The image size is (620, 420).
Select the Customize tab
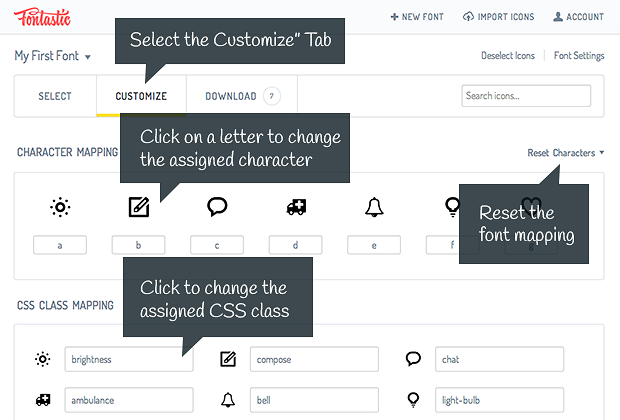pos(141,97)
